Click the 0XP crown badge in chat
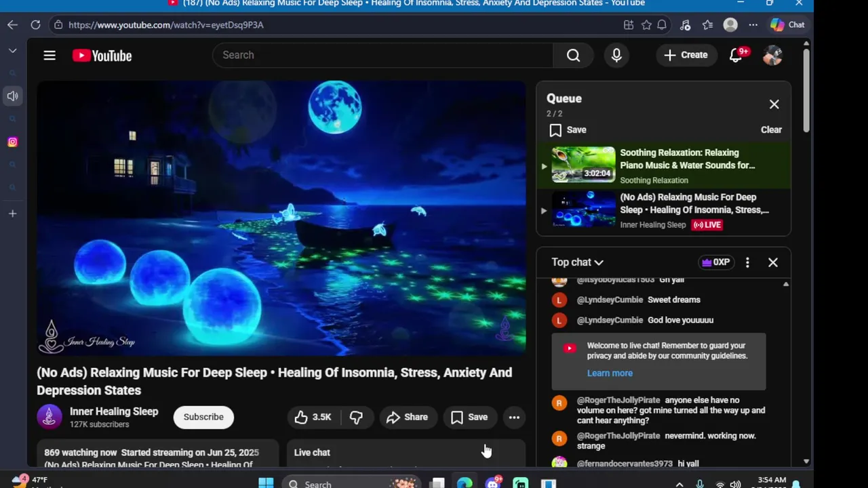This screenshot has height=488, width=868. [716, 262]
